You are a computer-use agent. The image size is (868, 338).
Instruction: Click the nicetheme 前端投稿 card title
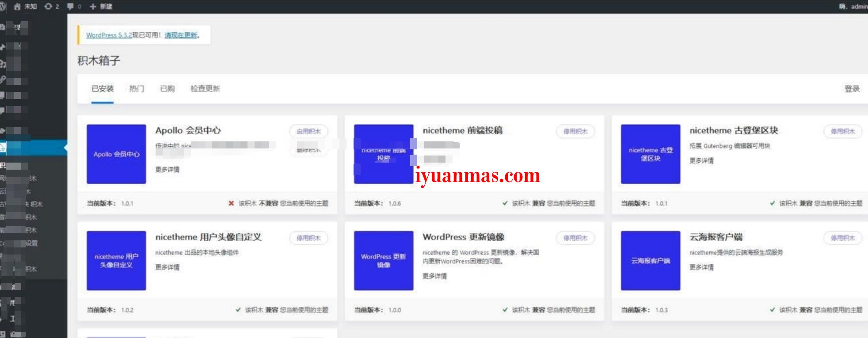[462, 130]
